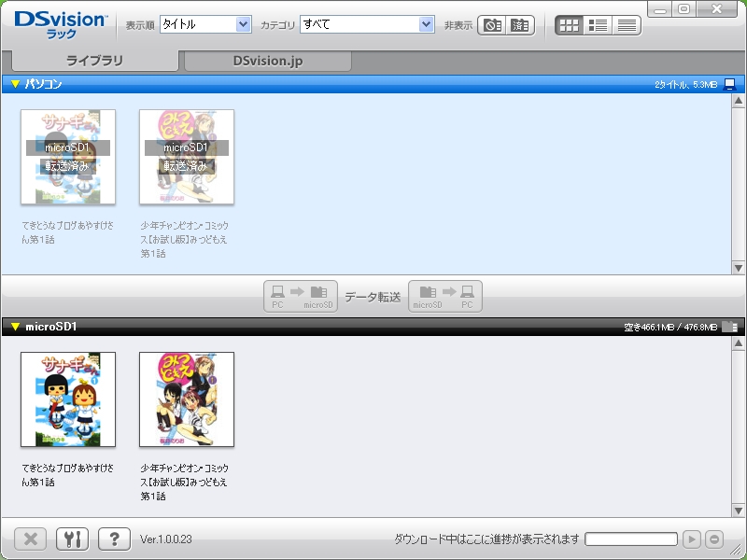This screenshot has height=560, width=747.
Task: Switch to detailed list view with icons
Action: 598,25
